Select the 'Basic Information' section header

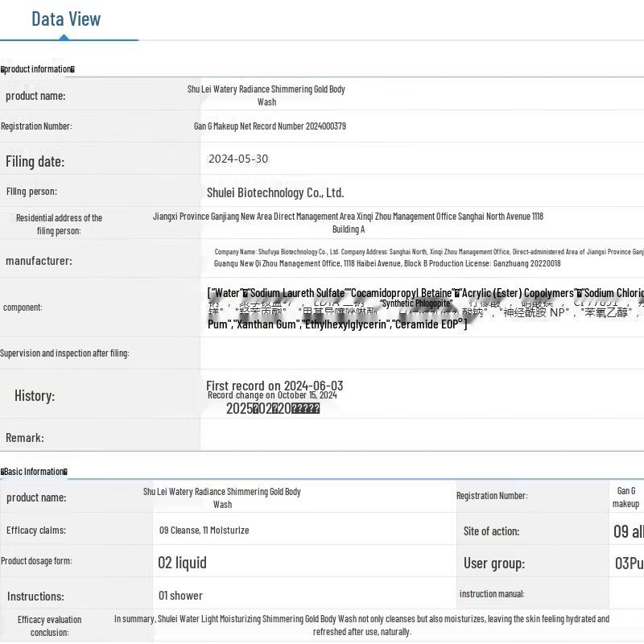34,472
